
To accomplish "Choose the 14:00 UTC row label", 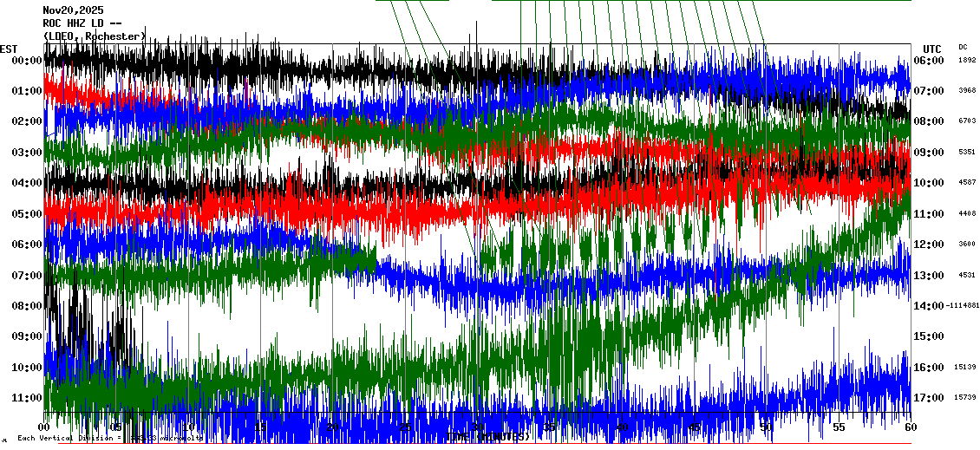I will tap(929, 306).
